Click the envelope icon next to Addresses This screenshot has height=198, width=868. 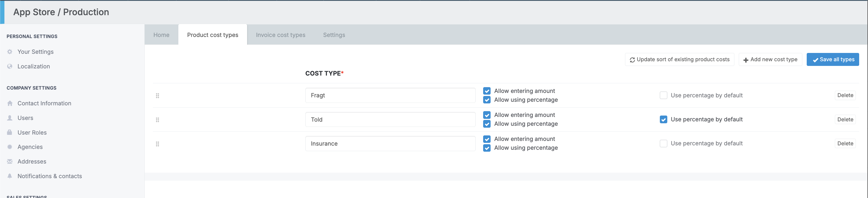(10, 162)
